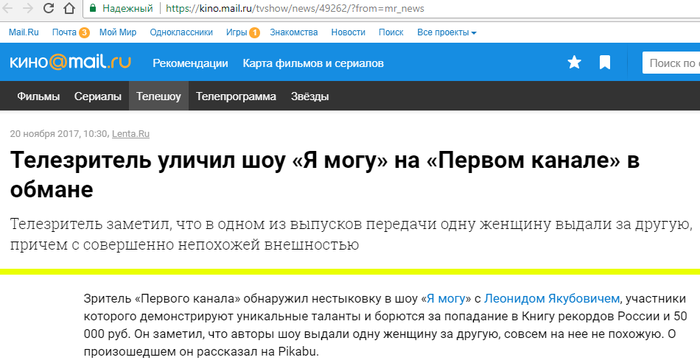The image size is (700, 363).
Task: Open the «Я могу» show link in article
Action: point(446,298)
